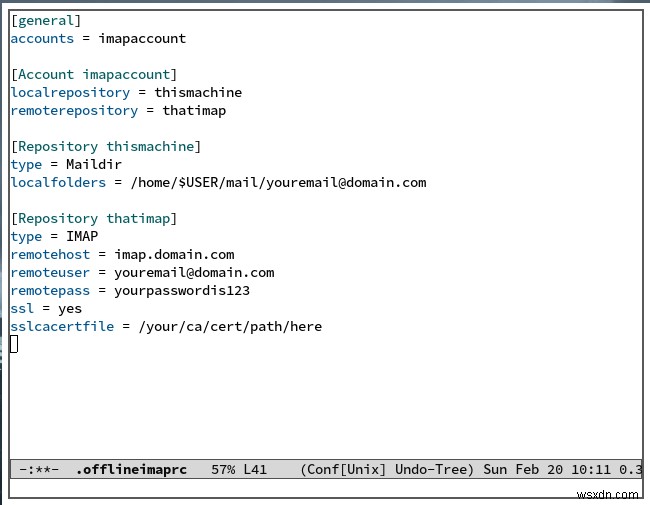Image resolution: width=650 pixels, height=505 pixels.
Task: Click the 'Maildir' type value
Action: pyautogui.click(x=94, y=164)
